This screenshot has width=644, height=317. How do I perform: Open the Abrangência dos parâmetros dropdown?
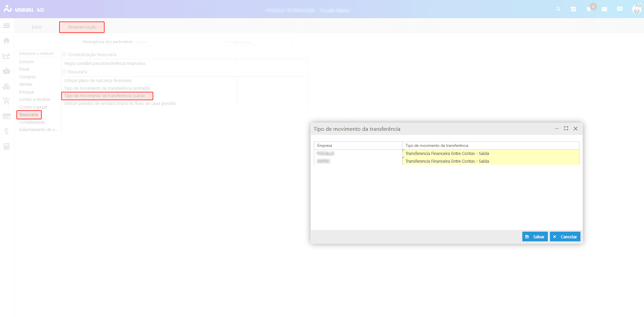(x=182, y=42)
